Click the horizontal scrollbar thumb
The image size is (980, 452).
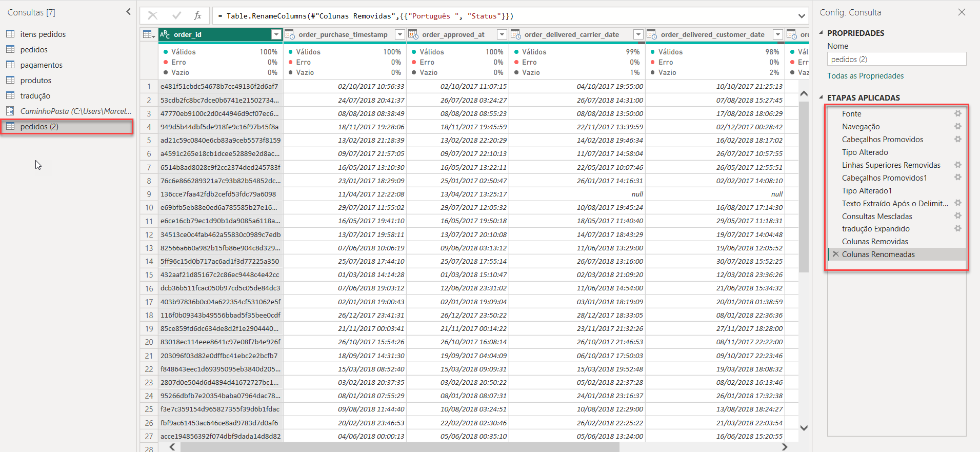tap(400, 447)
